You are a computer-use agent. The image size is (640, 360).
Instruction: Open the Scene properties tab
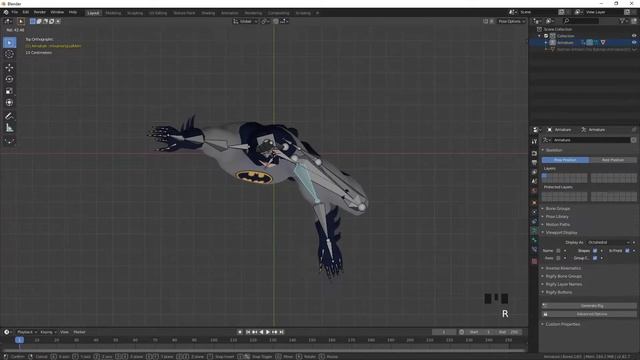tap(534, 182)
